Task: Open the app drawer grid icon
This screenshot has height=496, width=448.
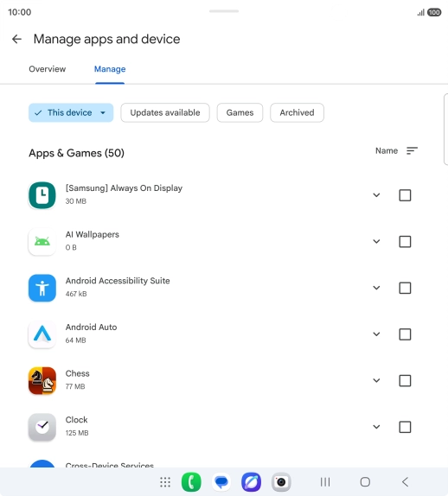Action: 165,482
